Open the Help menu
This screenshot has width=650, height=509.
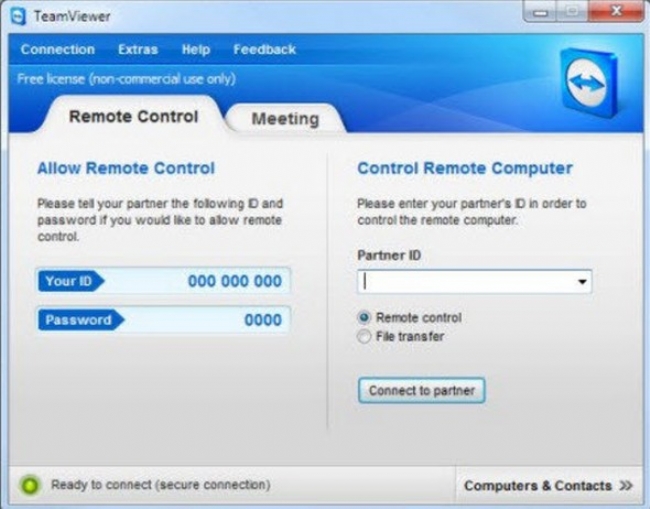[x=196, y=49]
